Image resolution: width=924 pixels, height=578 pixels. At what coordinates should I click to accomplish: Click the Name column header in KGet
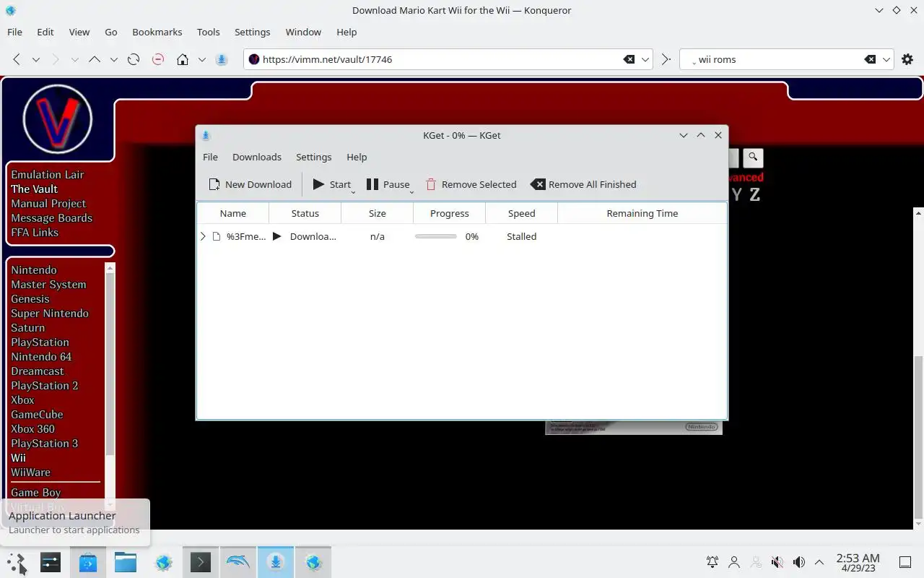[x=233, y=213]
